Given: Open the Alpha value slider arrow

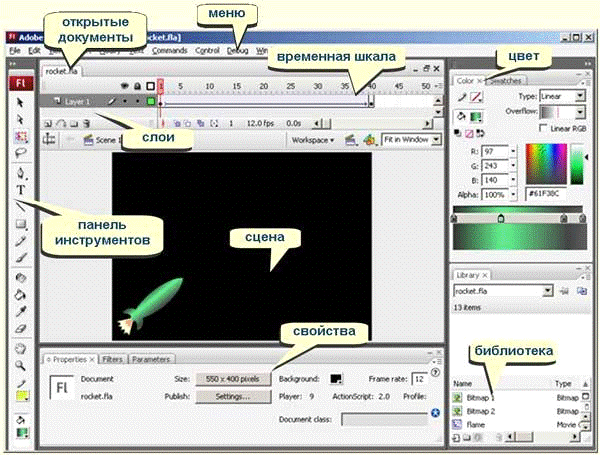Looking at the screenshot, I should [513, 195].
